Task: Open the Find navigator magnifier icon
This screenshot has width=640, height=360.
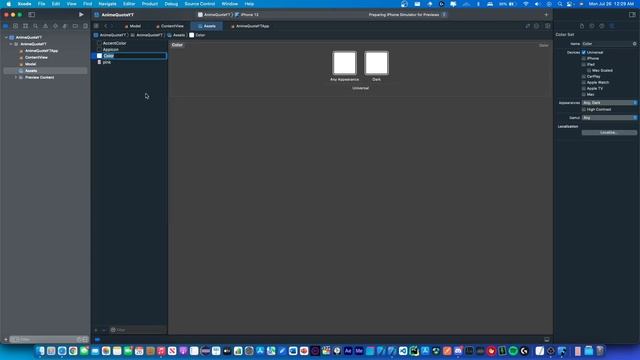Action: point(36,26)
